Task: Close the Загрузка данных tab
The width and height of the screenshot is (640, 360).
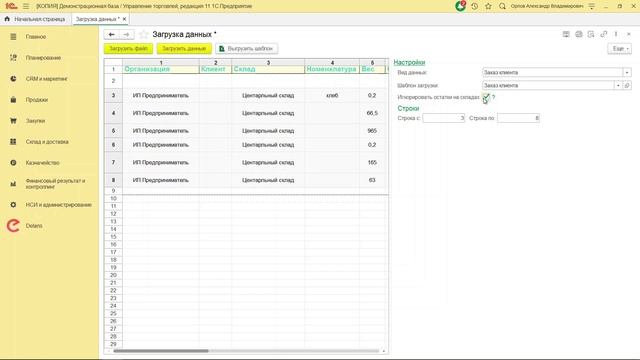Action: click(x=124, y=19)
